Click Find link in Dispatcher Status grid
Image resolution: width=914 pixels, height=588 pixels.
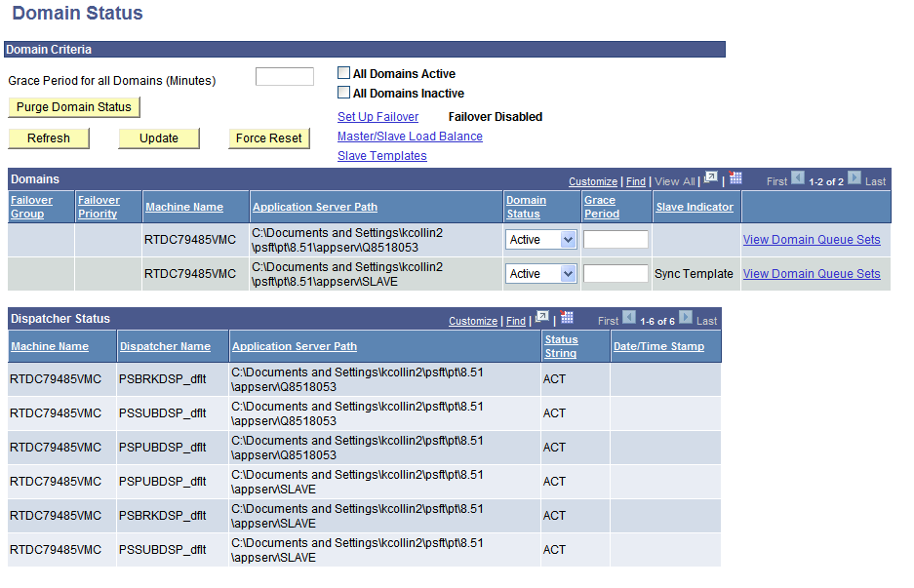[515, 321]
